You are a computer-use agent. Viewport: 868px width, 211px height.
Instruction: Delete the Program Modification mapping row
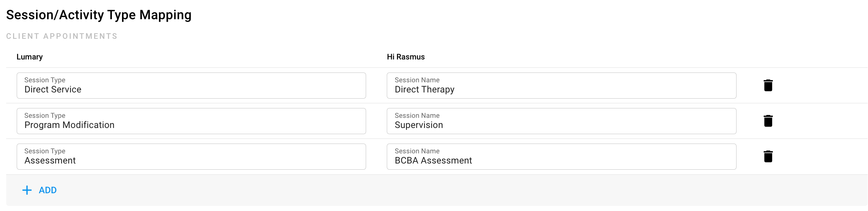pos(768,121)
